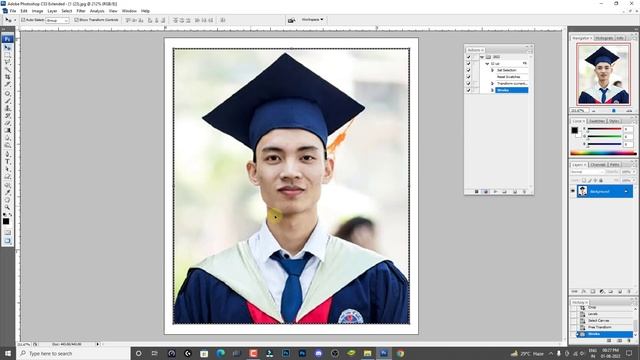Click the Reset Swatches action step
The width and height of the screenshot is (640, 360).
point(509,77)
